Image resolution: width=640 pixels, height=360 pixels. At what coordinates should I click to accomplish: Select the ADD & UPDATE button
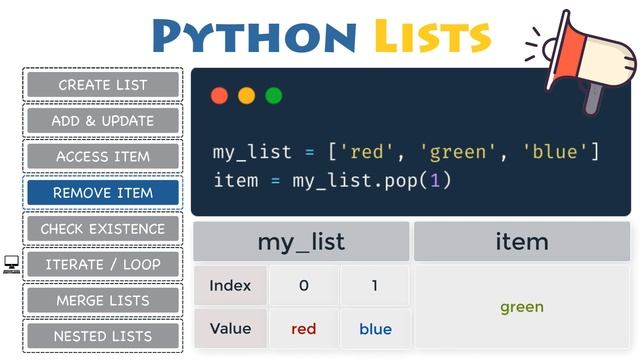point(103,121)
